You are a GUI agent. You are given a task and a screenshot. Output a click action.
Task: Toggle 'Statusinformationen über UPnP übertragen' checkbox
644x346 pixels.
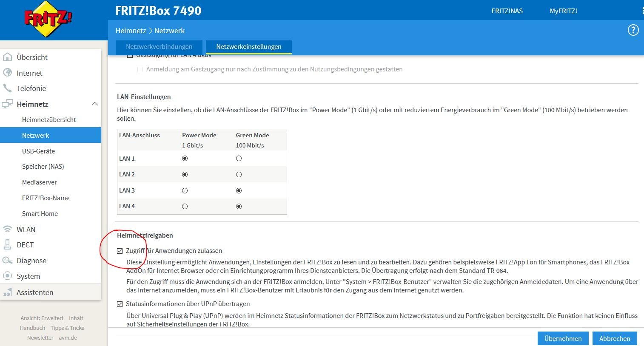(x=120, y=304)
